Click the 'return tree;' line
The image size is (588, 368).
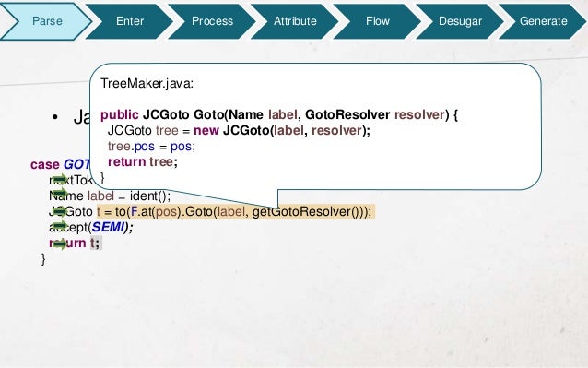pos(143,162)
